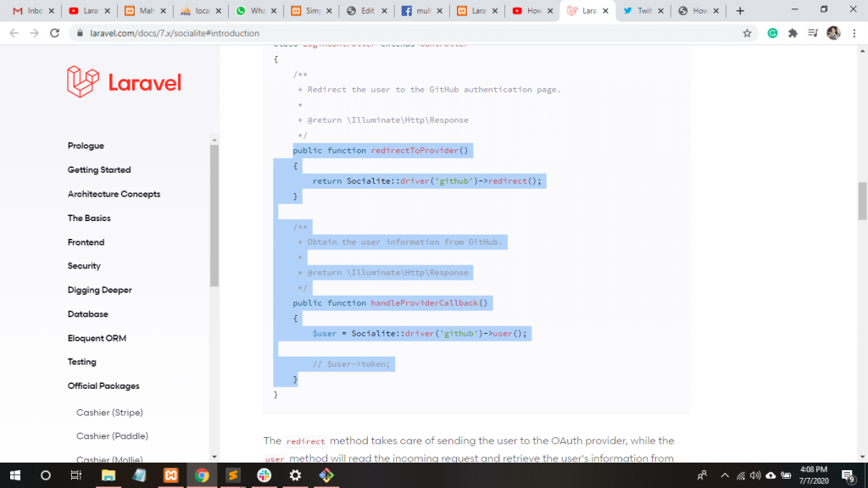The height and width of the screenshot is (488, 868).
Task: Show hidden system tray icons
Action: click(x=725, y=475)
